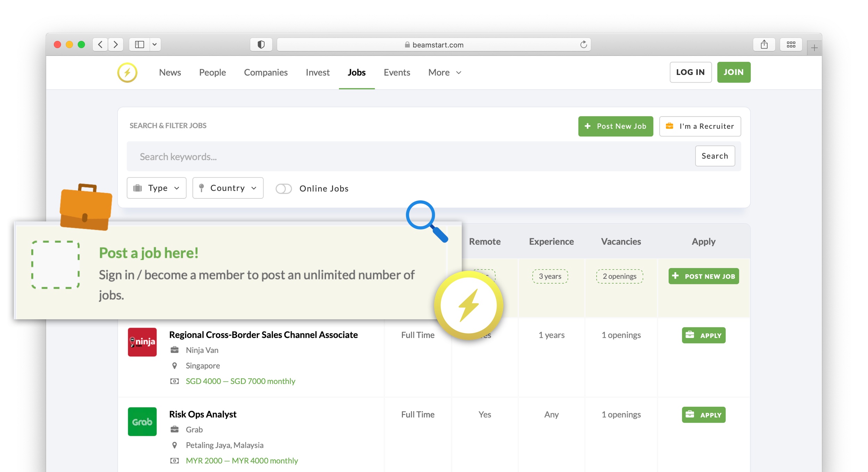868x472 pixels.
Task: Toggle the Online Jobs switch
Action: [x=284, y=188]
